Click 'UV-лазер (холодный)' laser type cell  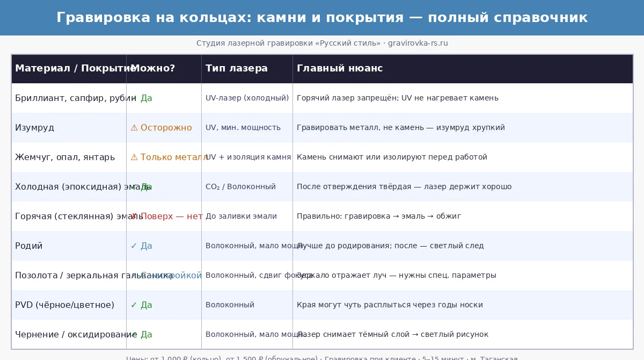coord(247,98)
